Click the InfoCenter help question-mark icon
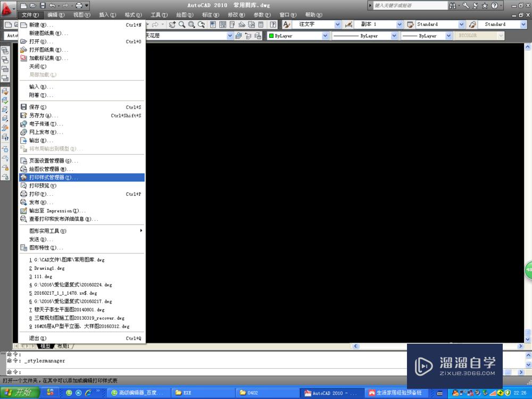The width and height of the screenshot is (532, 399). click(x=495, y=5)
